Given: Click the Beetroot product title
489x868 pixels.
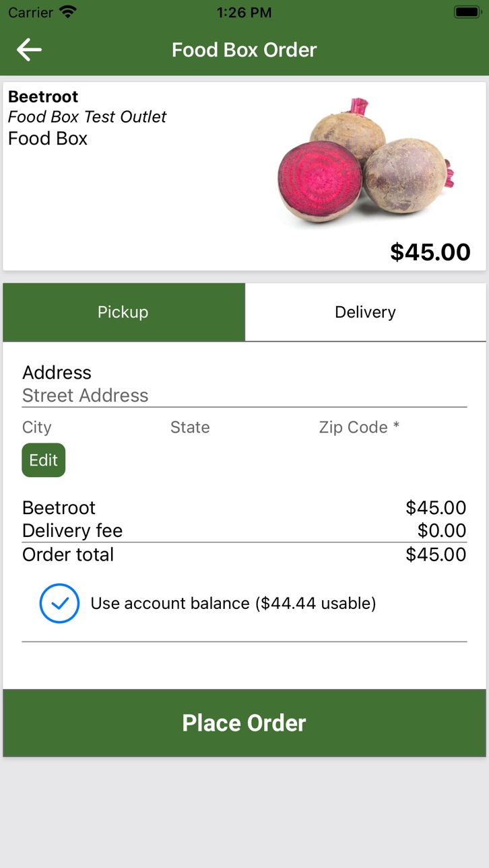Looking at the screenshot, I should click(43, 97).
